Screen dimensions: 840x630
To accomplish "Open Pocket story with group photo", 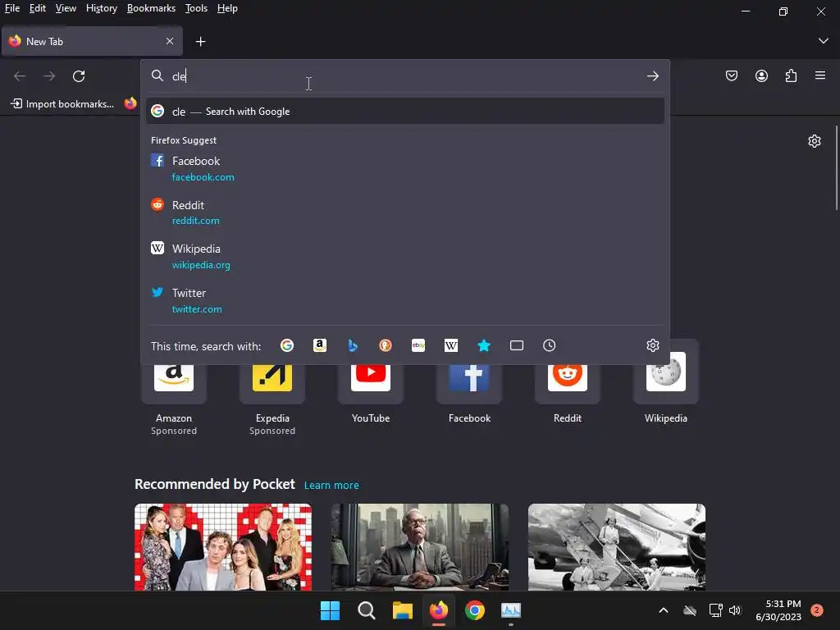I will pos(223,547).
